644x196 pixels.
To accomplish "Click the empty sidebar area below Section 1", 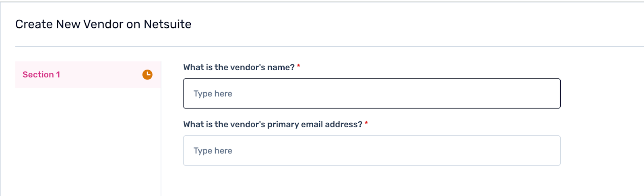I will click(88, 141).
